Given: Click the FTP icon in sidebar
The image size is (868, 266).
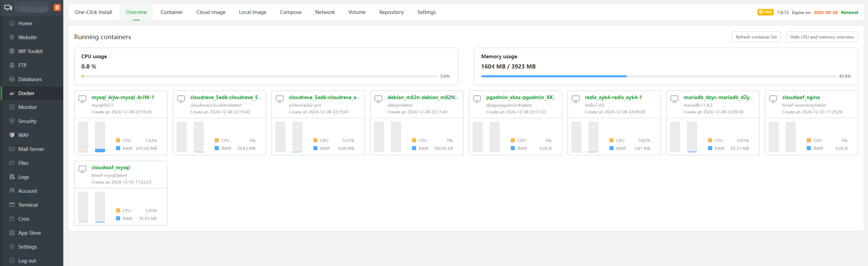Looking at the screenshot, I should [x=12, y=65].
